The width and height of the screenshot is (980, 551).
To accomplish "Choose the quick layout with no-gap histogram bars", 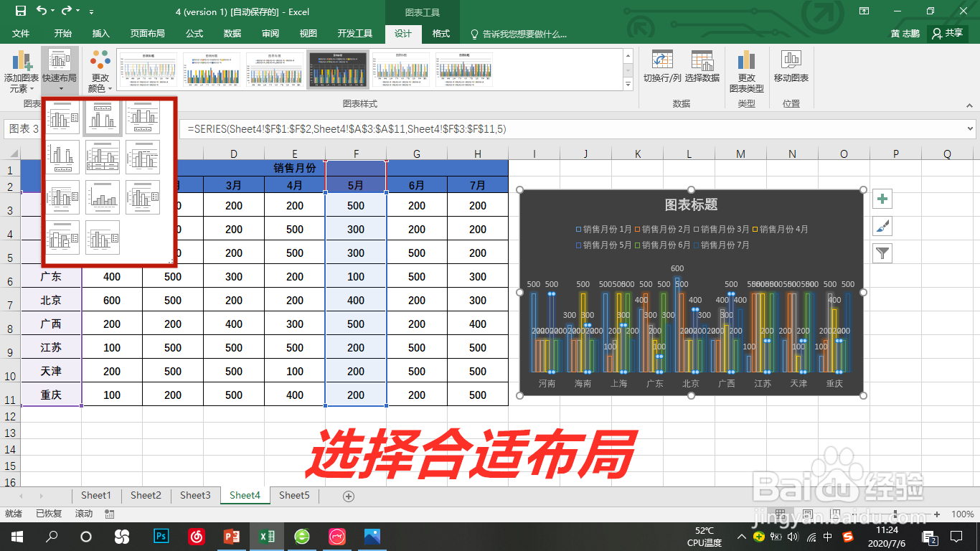I will click(103, 197).
